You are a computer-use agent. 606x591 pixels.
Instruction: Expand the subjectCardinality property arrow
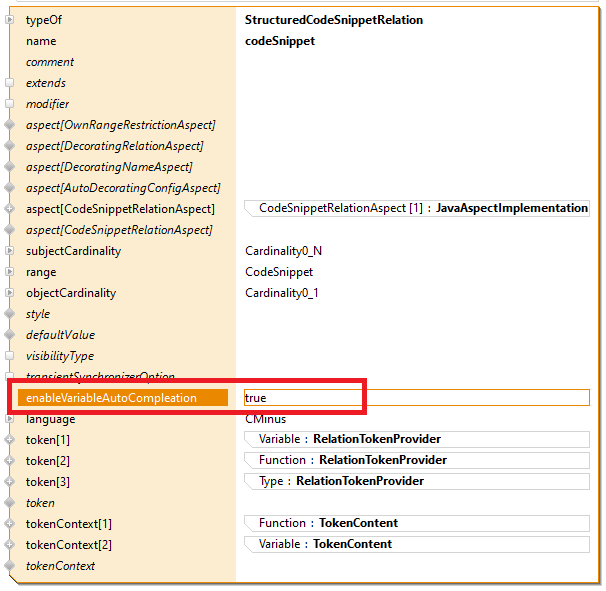point(10,251)
